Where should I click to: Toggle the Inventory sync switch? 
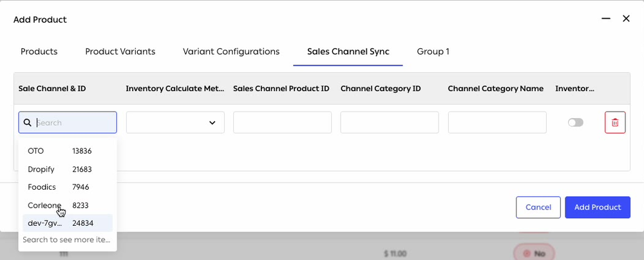pyautogui.click(x=575, y=123)
